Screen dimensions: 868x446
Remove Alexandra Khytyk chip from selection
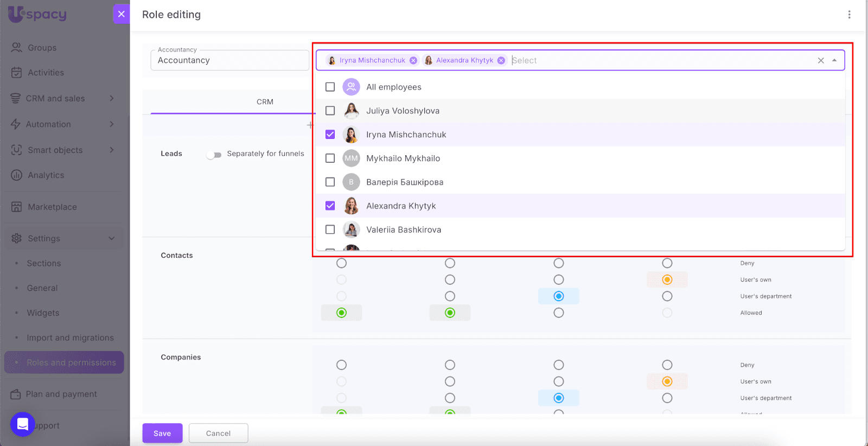click(x=501, y=61)
